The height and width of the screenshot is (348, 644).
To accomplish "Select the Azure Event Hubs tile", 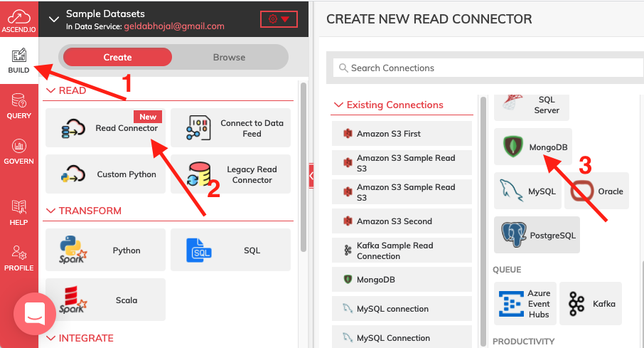I will click(525, 304).
